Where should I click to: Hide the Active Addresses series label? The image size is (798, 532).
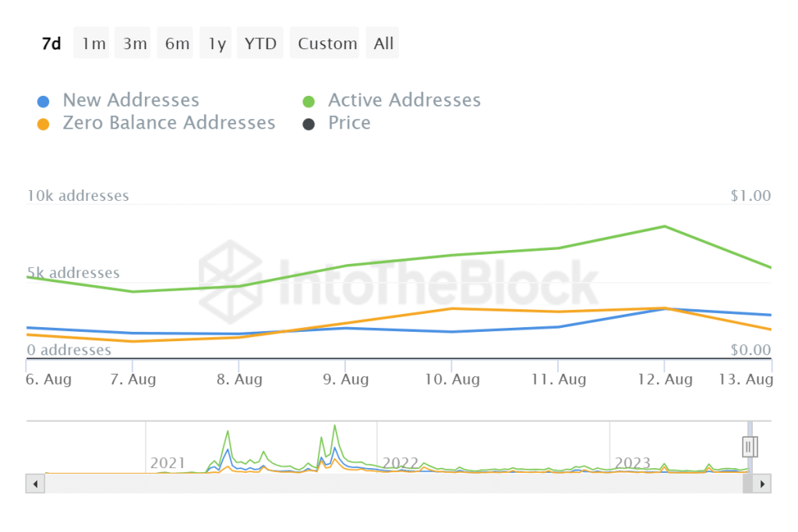pos(404,100)
